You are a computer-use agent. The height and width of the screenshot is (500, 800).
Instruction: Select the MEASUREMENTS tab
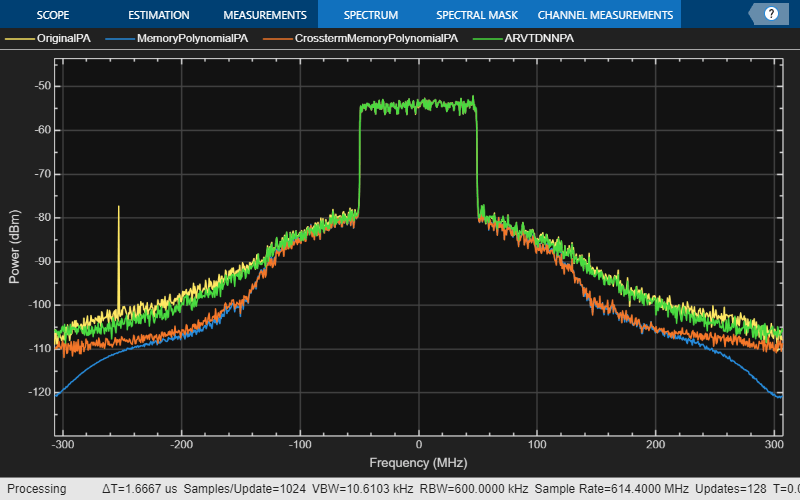click(265, 15)
